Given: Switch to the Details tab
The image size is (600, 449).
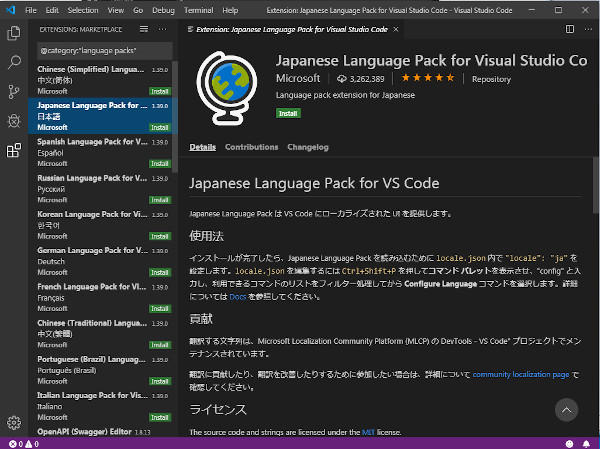Looking at the screenshot, I should click(x=202, y=147).
